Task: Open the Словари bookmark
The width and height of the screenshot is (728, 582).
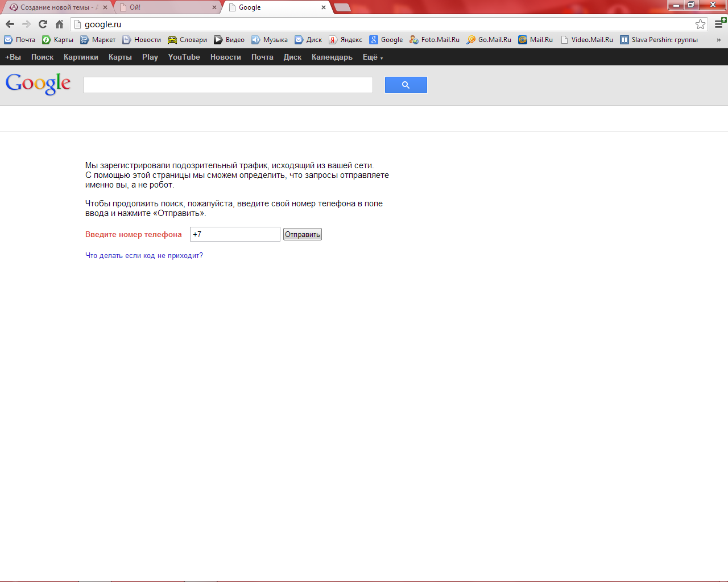Action: point(188,40)
